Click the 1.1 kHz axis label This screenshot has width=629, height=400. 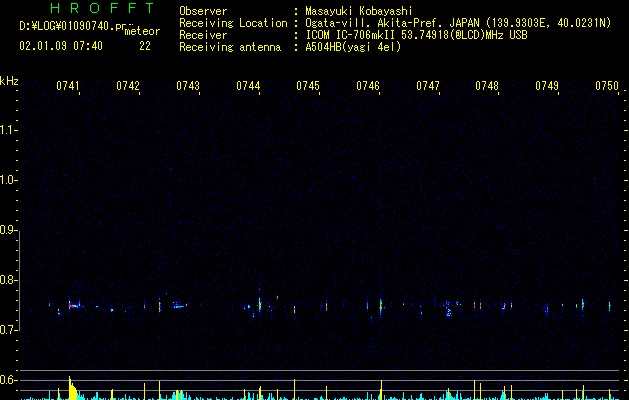pos(8,130)
